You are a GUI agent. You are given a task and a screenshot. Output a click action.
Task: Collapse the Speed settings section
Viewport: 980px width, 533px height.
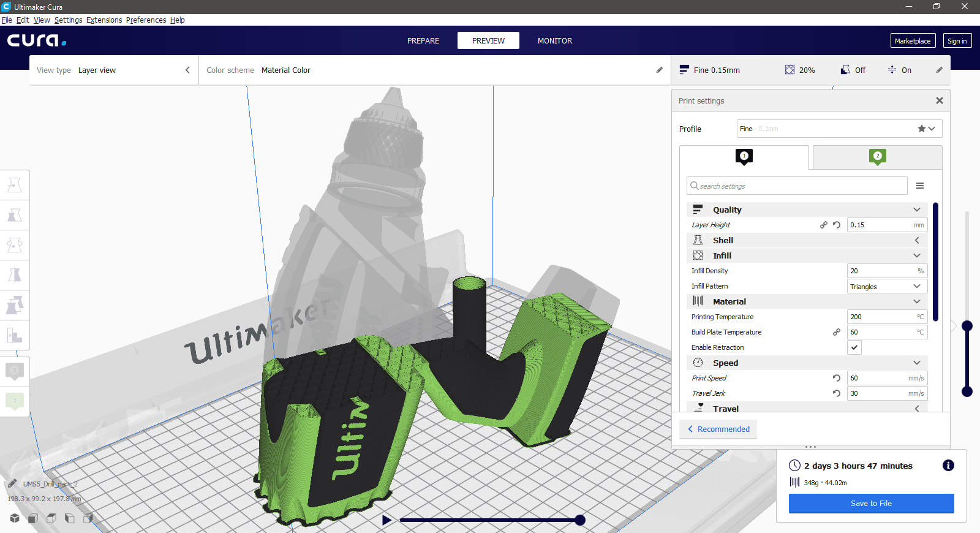pos(807,363)
